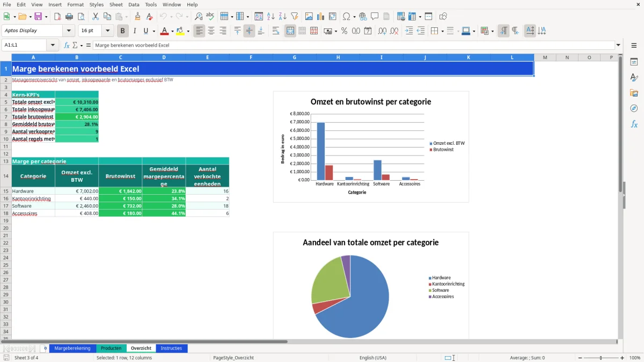Open the Font Size dropdown
Image resolution: width=644 pixels, height=362 pixels.
click(108, 31)
